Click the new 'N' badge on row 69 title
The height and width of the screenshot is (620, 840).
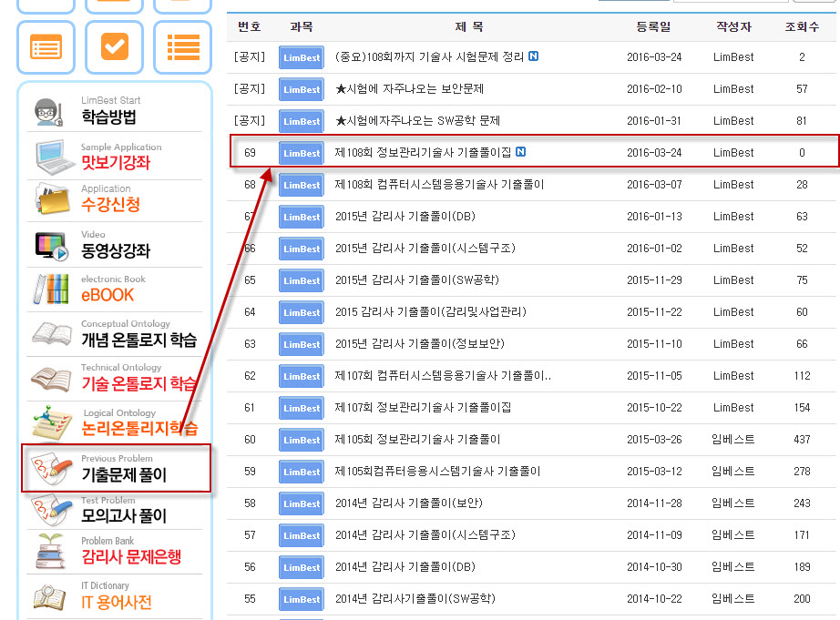coord(521,152)
